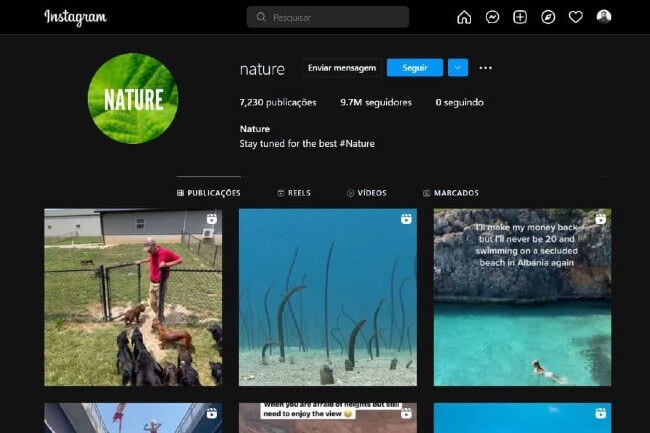Follow nature with Seguir button
The width and height of the screenshot is (650, 433).
click(x=415, y=68)
